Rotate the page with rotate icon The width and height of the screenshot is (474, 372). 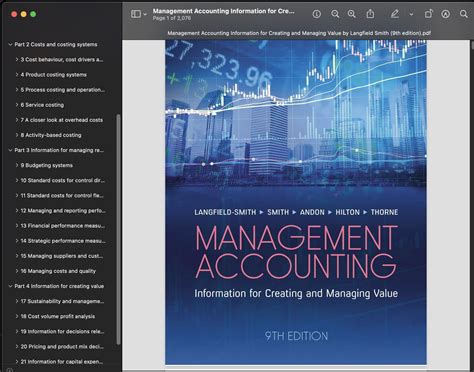coord(429,14)
